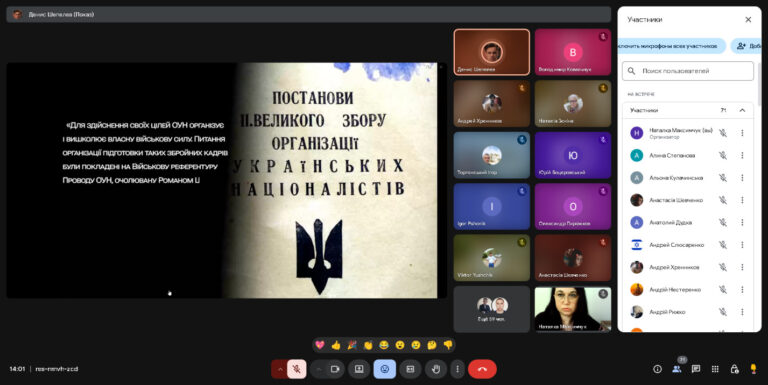Viewport: 768px width, 385px height.
Task: Send the heart emoji reaction
Action: click(x=320, y=345)
